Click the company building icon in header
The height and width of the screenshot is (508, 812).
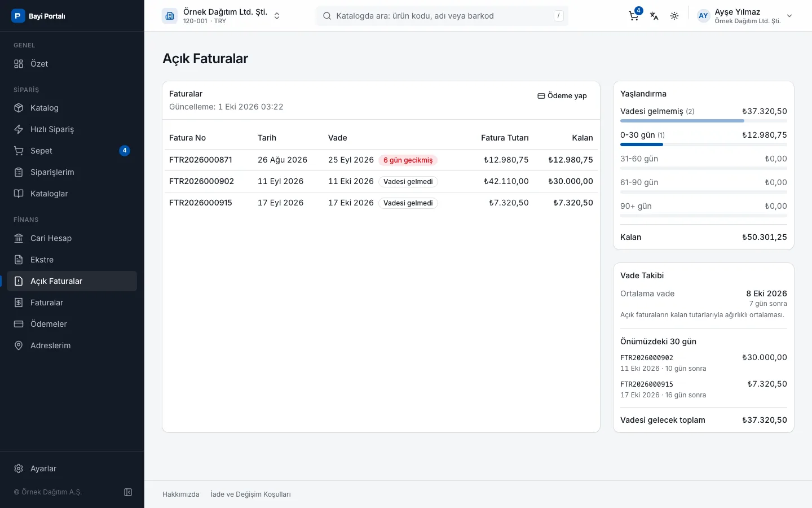(170, 16)
